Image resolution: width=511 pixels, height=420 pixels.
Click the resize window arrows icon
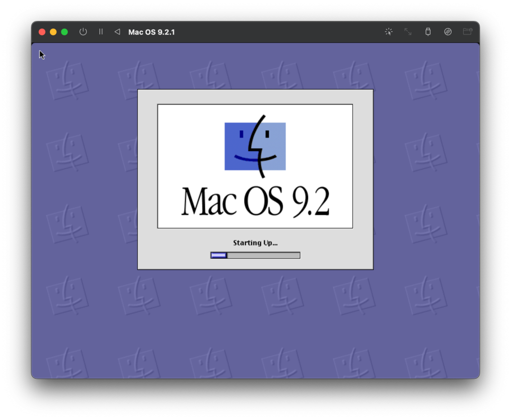point(408,31)
